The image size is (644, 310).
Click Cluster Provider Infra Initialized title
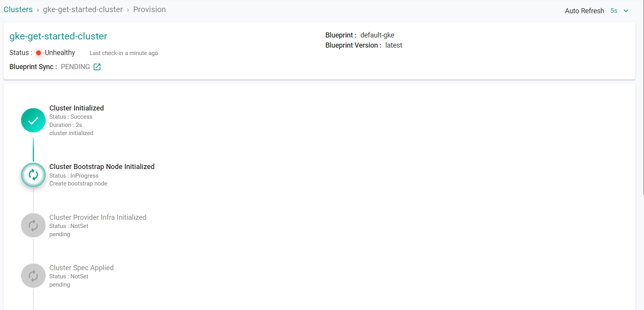pos(98,217)
